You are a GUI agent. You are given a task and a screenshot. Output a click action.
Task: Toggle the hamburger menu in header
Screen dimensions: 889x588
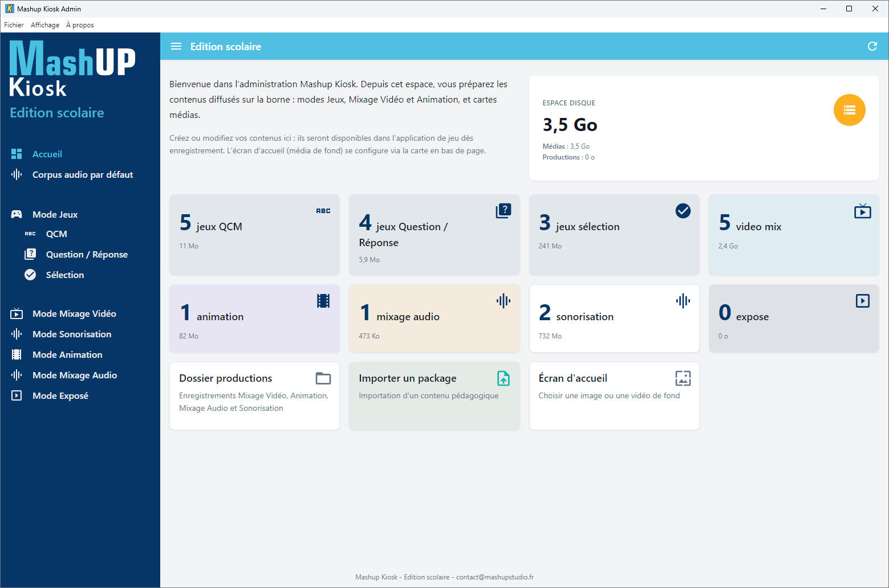176,47
